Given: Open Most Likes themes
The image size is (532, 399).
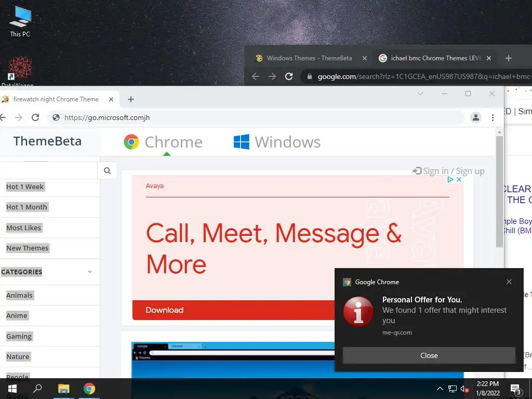Looking at the screenshot, I should [24, 228].
